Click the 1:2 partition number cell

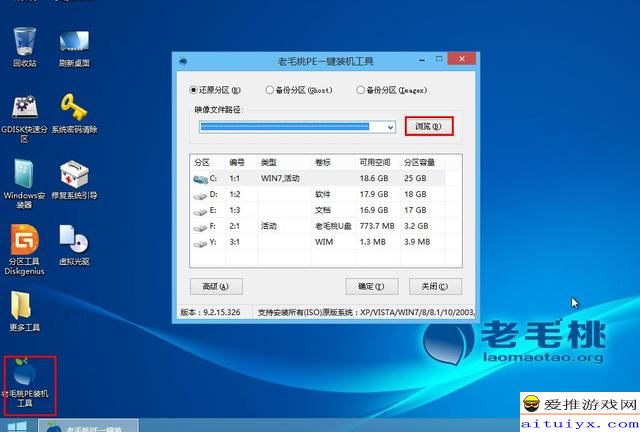coord(235,194)
